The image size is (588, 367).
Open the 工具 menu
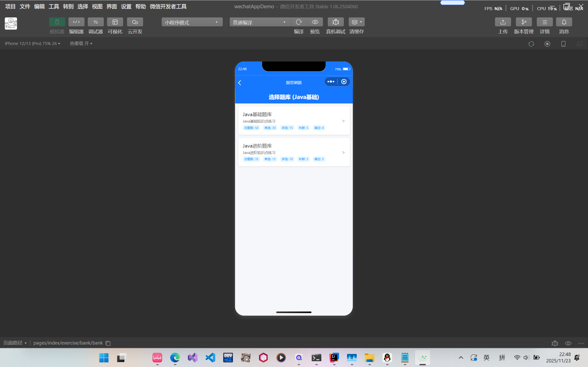(54, 7)
